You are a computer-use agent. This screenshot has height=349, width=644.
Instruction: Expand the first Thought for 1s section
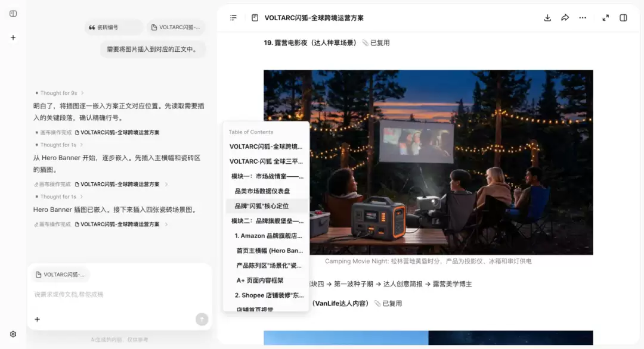(x=59, y=145)
